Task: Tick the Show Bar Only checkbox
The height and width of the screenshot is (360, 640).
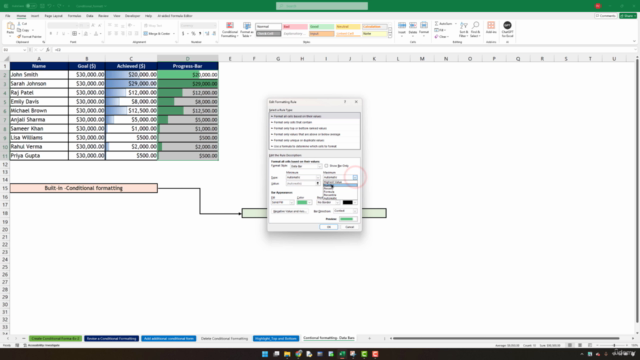Action: coord(326,166)
